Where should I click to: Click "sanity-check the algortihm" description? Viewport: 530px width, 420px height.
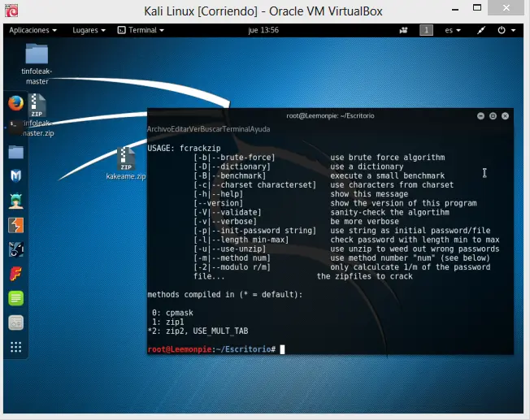(x=389, y=212)
